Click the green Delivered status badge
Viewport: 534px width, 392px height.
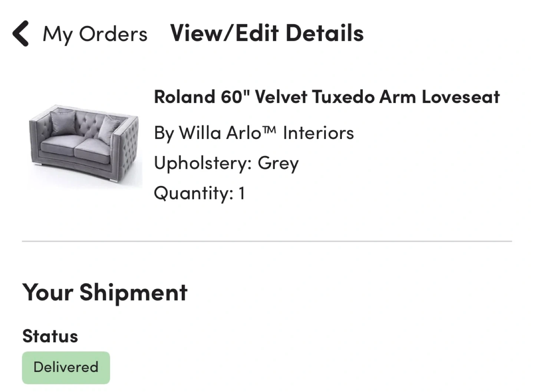coord(66,367)
